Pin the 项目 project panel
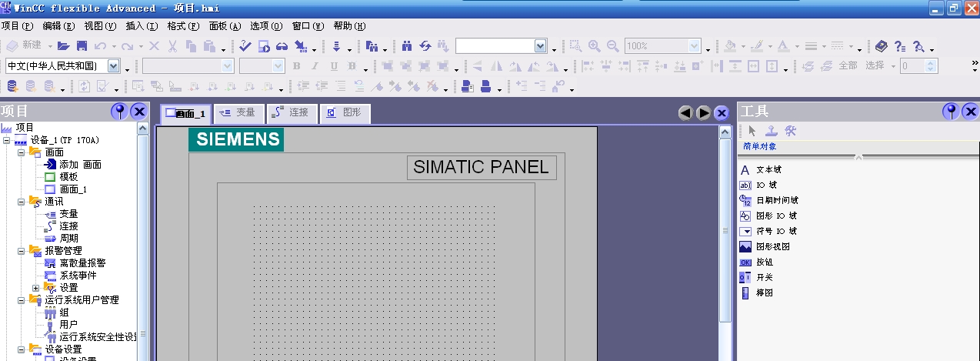 point(120,112)
